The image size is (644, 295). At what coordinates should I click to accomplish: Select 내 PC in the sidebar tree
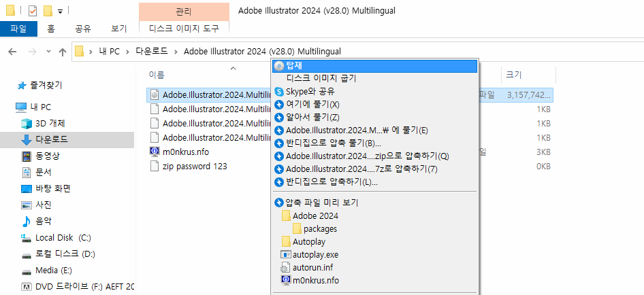tap(41, 107)
